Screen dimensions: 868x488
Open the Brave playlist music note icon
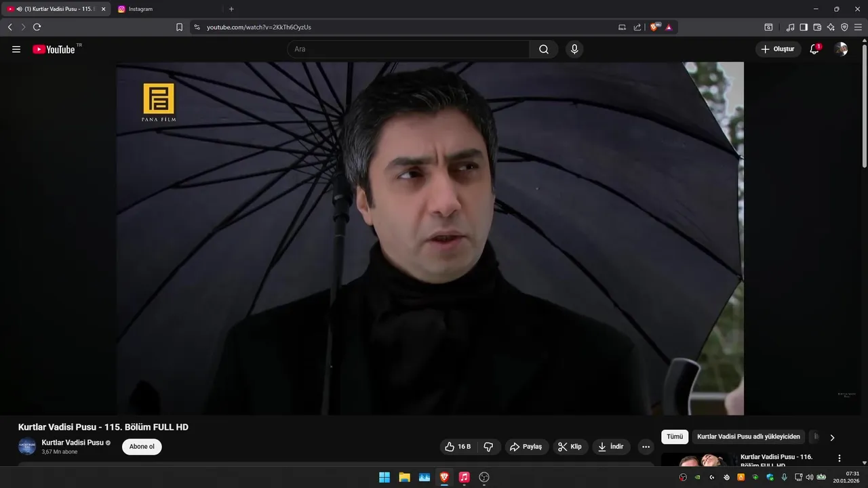pyautogui.click(x=790, y=27)
